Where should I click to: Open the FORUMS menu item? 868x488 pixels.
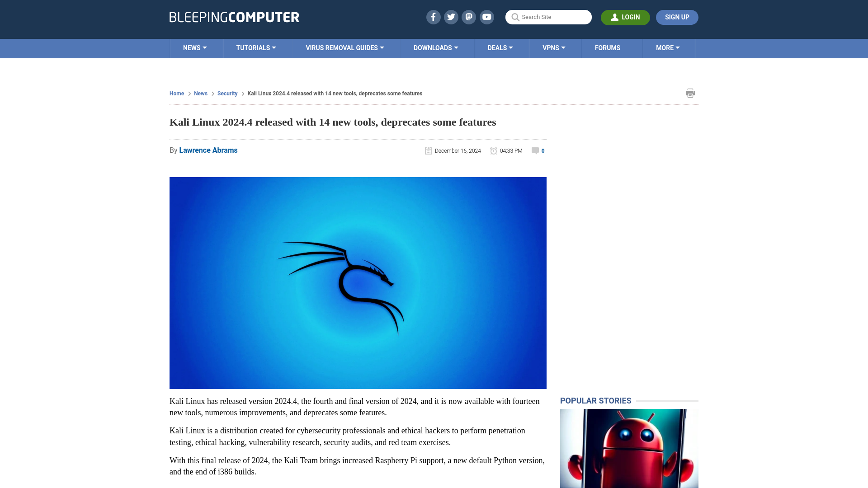tap(608, 47)
